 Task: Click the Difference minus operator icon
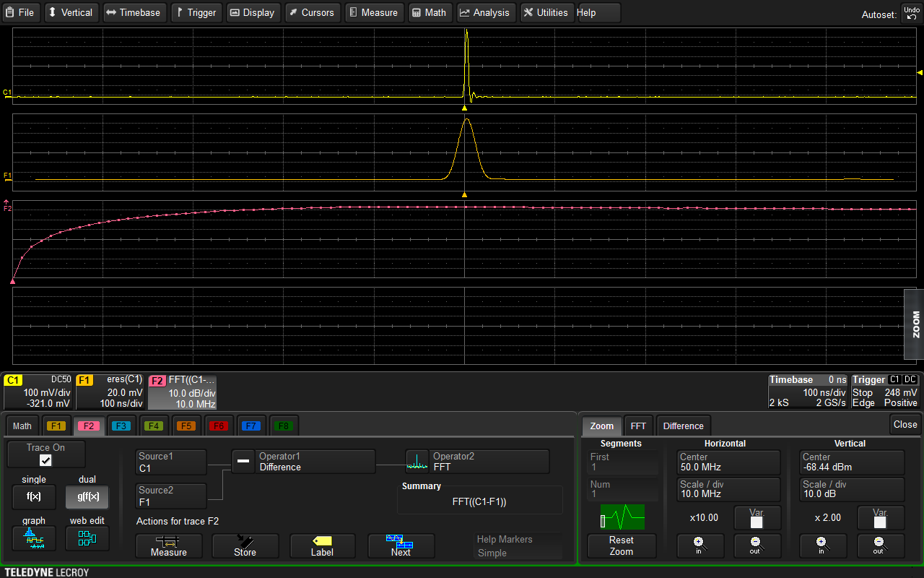click(x=243, y=462)
